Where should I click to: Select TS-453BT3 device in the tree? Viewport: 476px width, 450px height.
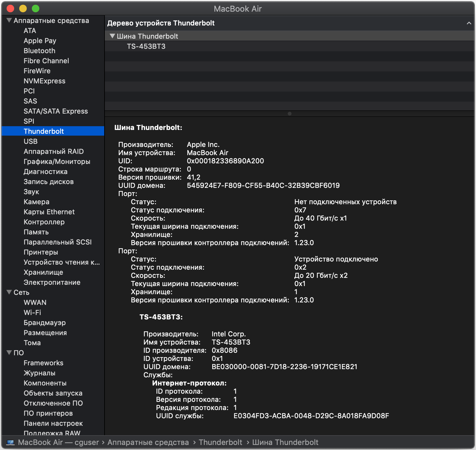pos(146,47)
